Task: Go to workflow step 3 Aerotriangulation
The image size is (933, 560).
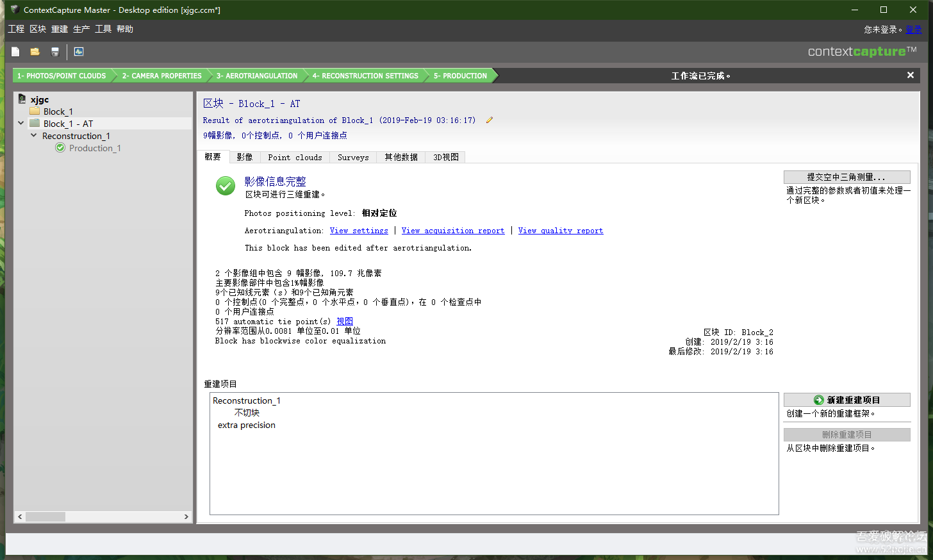Action: (x=257, y=76)
